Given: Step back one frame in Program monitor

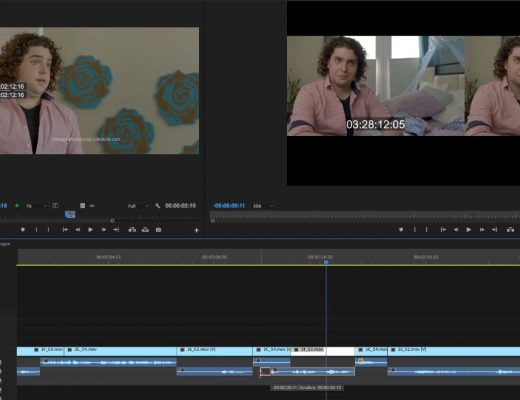Looking at the screenshot, I should point(456,229).
